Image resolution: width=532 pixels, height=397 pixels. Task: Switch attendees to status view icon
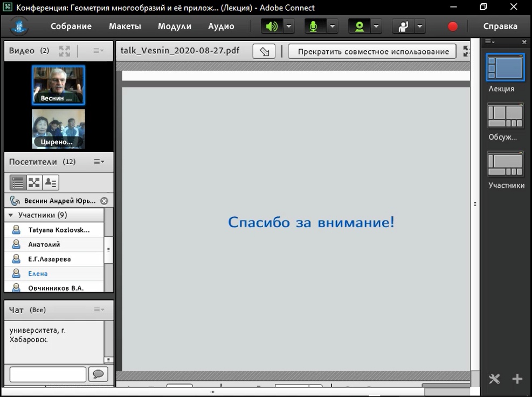coord(51,182)
